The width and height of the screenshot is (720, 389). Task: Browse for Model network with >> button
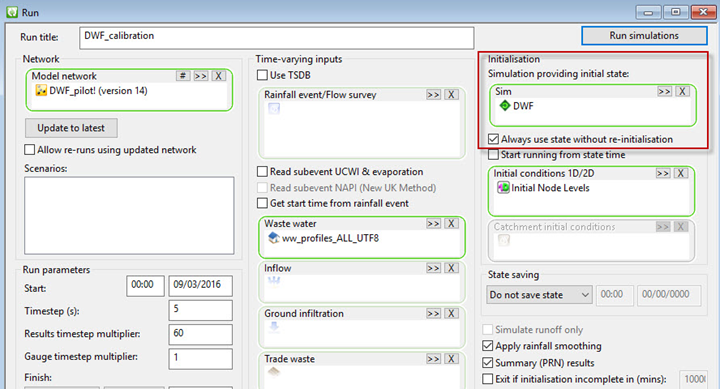(x=201, y=76)
